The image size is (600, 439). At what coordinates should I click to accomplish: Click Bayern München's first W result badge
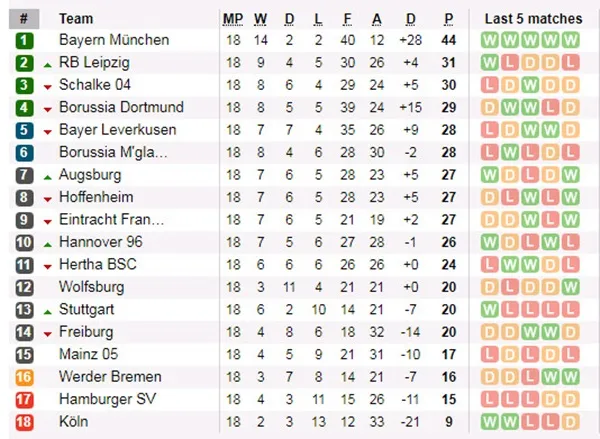pos(489,40)
